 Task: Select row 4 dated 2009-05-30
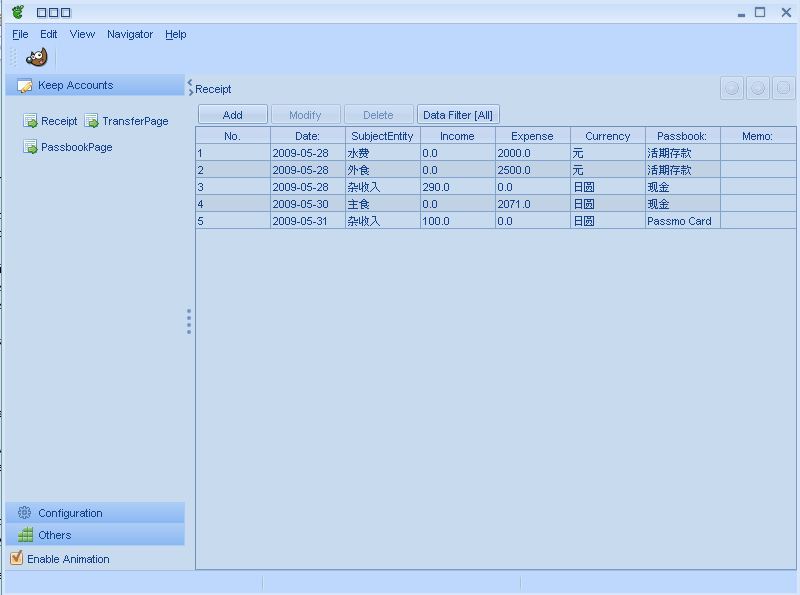pos(300,204)
